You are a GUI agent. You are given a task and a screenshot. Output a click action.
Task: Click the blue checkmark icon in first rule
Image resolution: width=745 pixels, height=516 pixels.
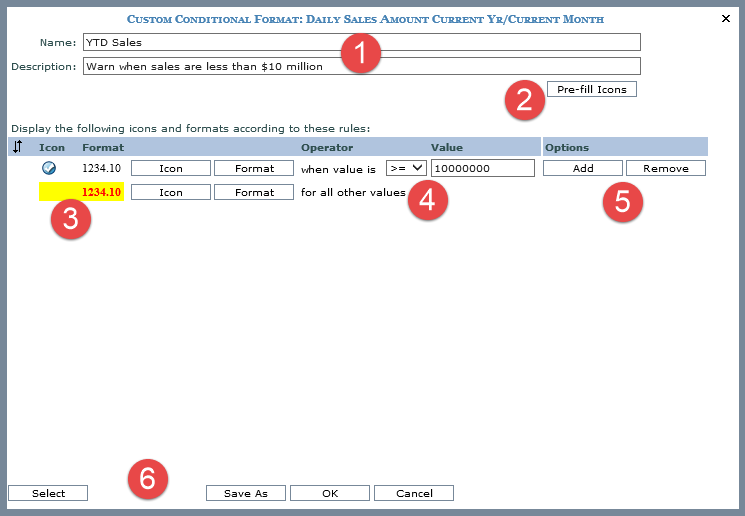(49, 168)
